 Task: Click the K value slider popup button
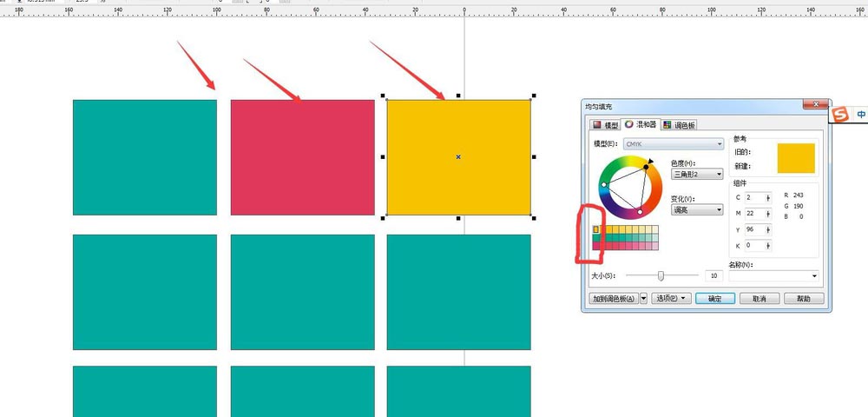tap(768, 245)
